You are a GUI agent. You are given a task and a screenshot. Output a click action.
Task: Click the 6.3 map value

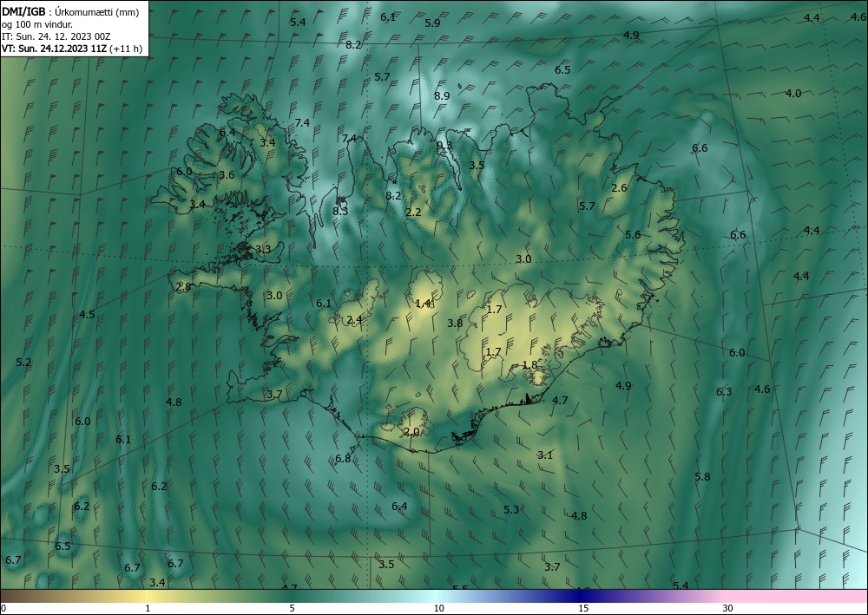tap(724, 392)
